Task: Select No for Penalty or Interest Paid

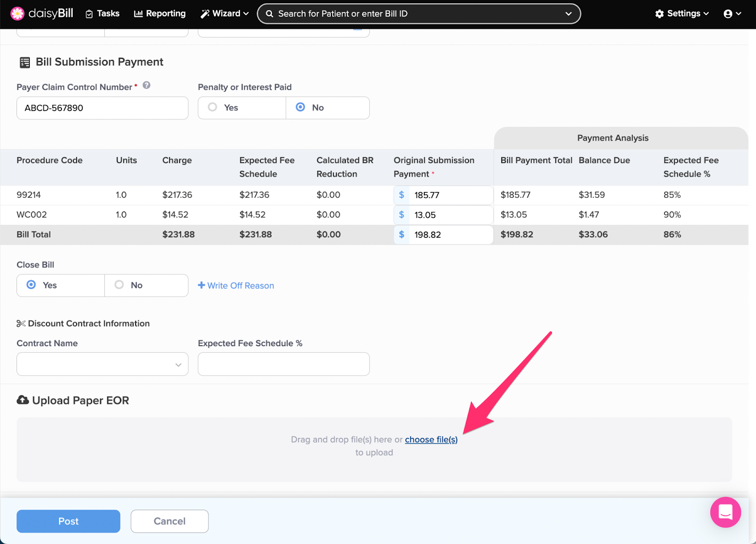Action: point(301,108)
